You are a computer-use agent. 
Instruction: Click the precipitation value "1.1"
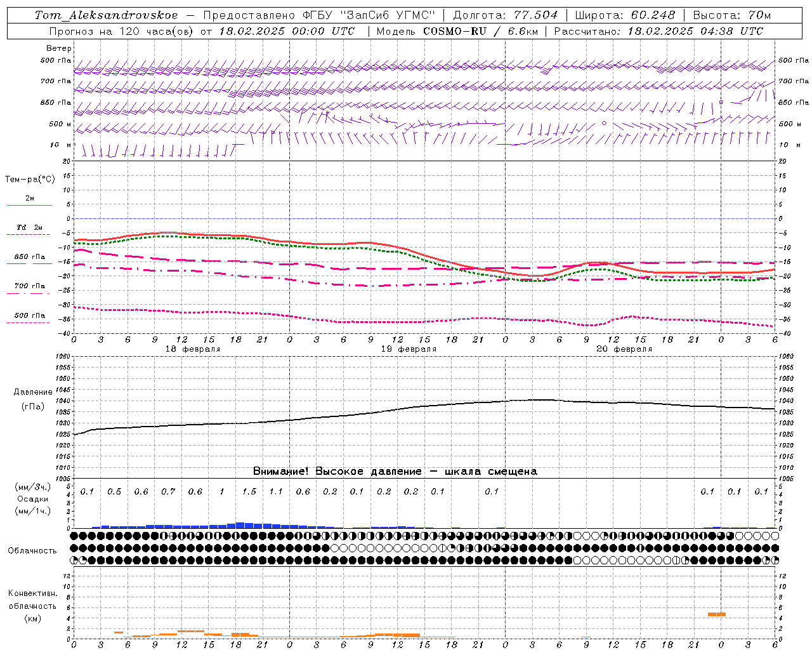[276, 491]
